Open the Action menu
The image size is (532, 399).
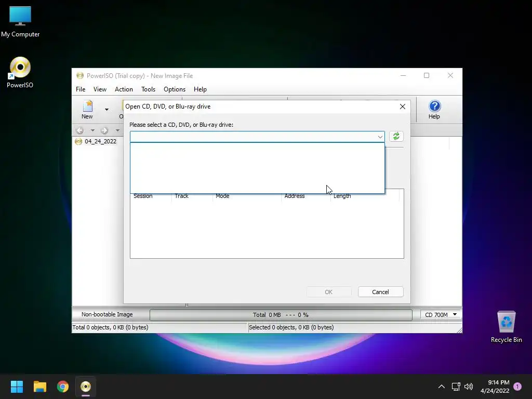124,89
